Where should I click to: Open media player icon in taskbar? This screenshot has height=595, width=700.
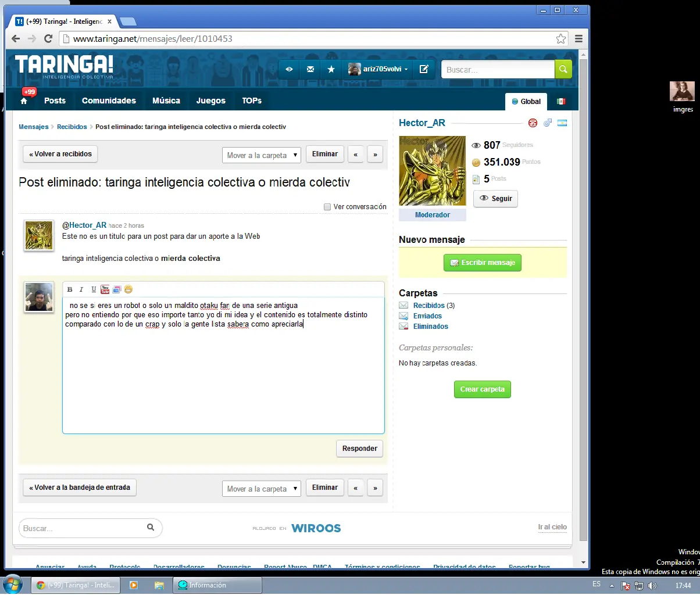133,585
